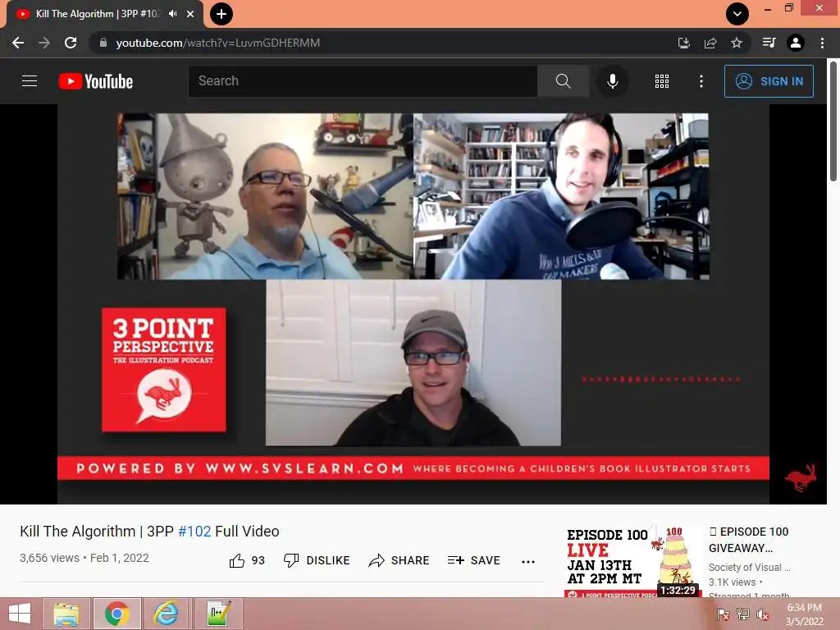Image resolution: width=840 pixels, height=630 pixels.
Task: Click the video player area
Action: point(413,304)
